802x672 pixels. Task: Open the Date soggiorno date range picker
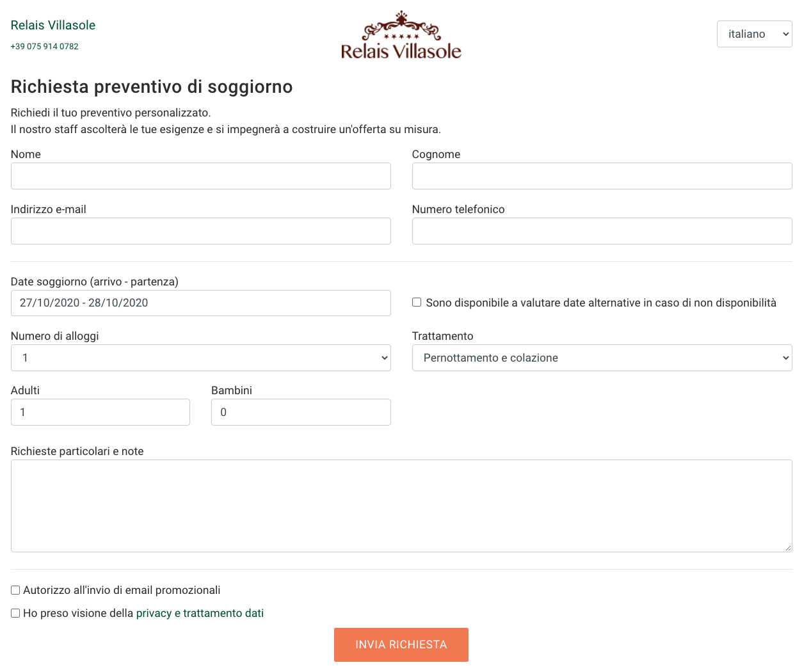200,303
